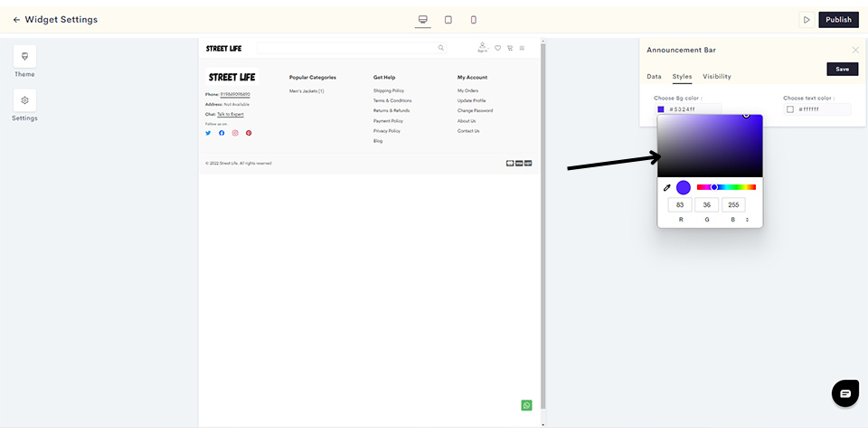Screen dimensions: 868x434
Task: Open the Payment Policy link
Action: coord(388,120)
